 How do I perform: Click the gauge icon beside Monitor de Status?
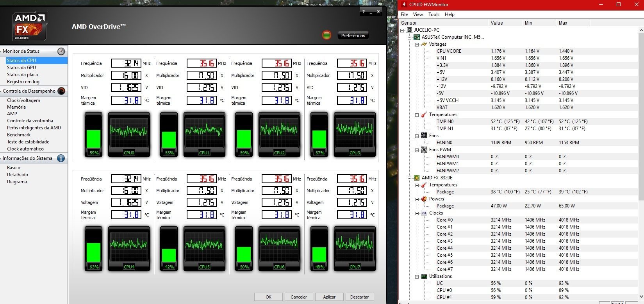[x=61, y=51]
